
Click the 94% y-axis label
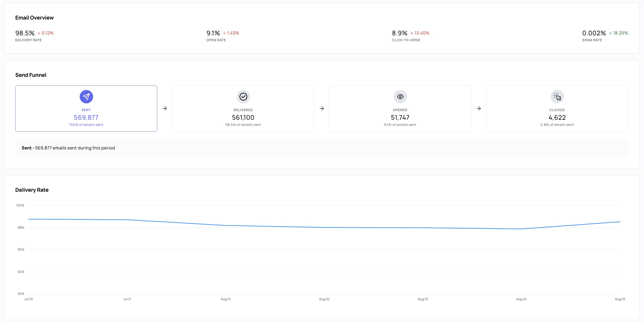(x=21, y=272)
